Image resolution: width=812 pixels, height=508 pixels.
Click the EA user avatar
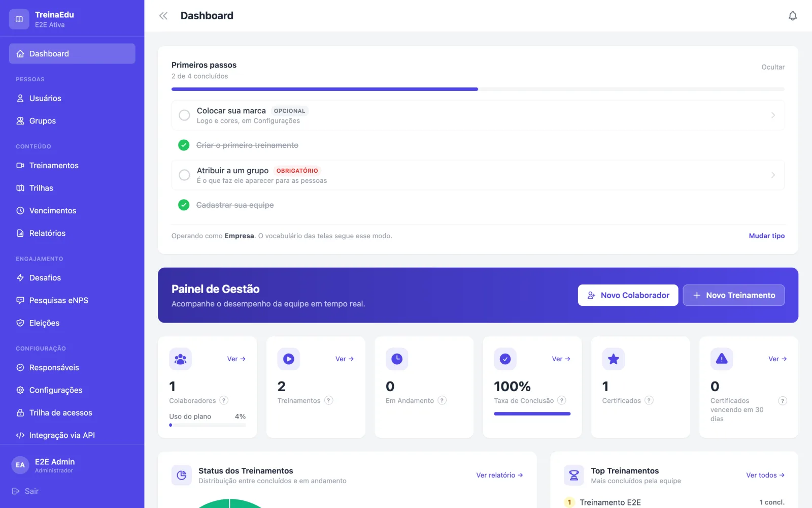coord(20,465)
